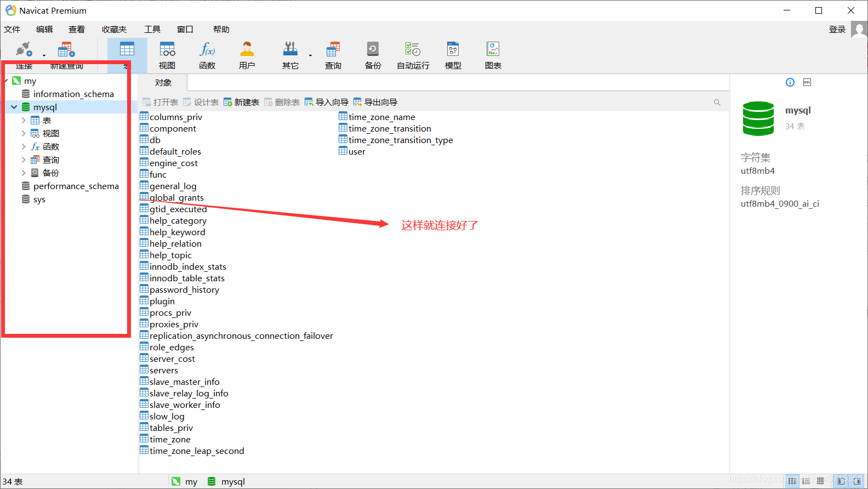Viewport: 868px width, 489px height.
Task: Switch to detail view in status bar
Action: (x=806, y=481)
